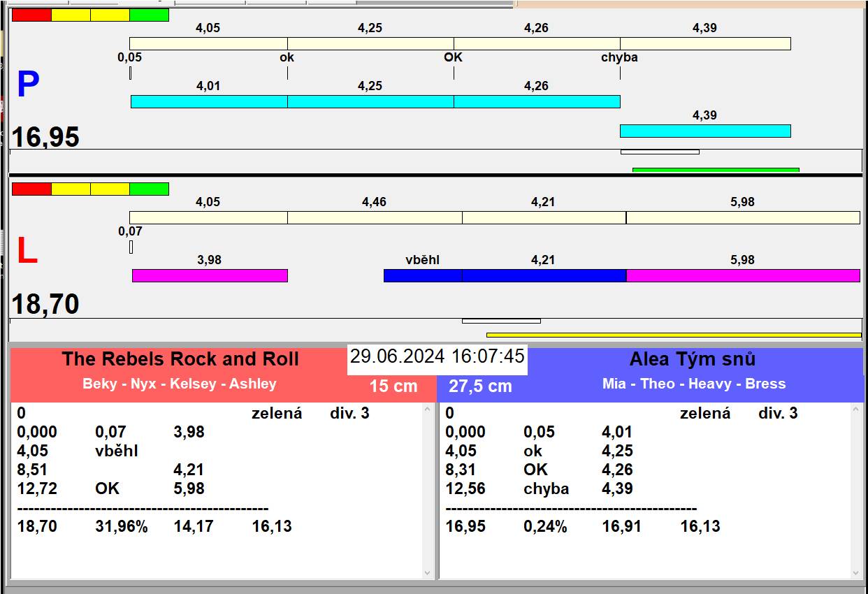Click The Rebels Rock and Roll team header
The image size is (868, 594).
tap(180, 359)
